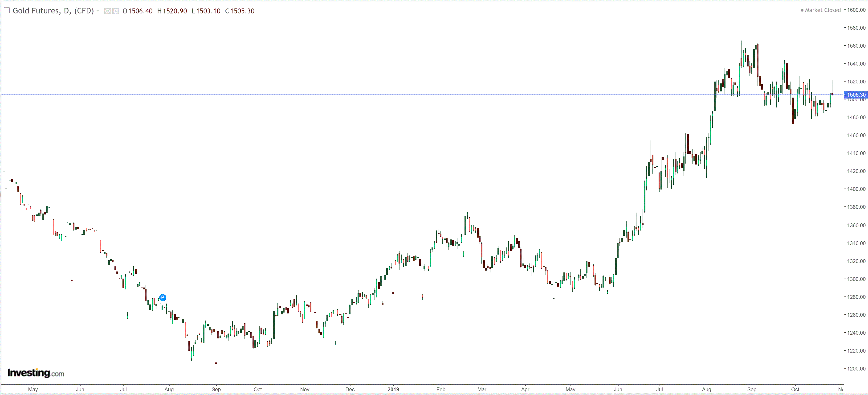This screenshot has width=868, height=395.
Task: Open chart settings gear icon
Action: [116, 11]
